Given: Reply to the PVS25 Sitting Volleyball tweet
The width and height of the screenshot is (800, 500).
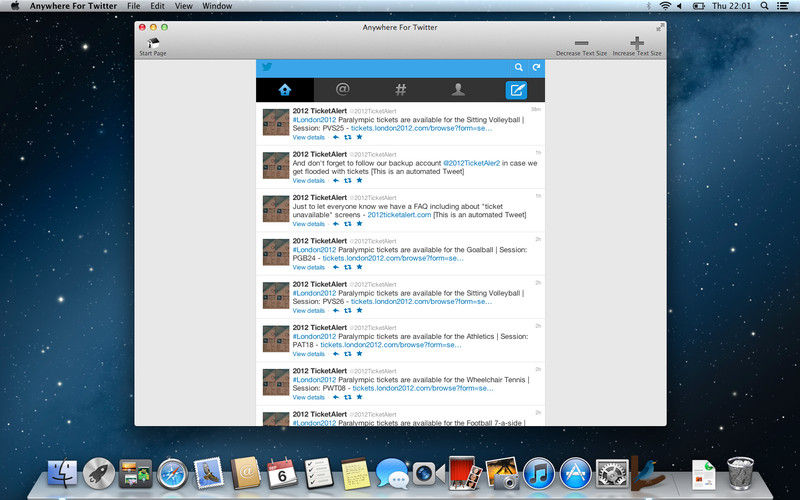Looking at the screenshot, I should coord(336,137).
